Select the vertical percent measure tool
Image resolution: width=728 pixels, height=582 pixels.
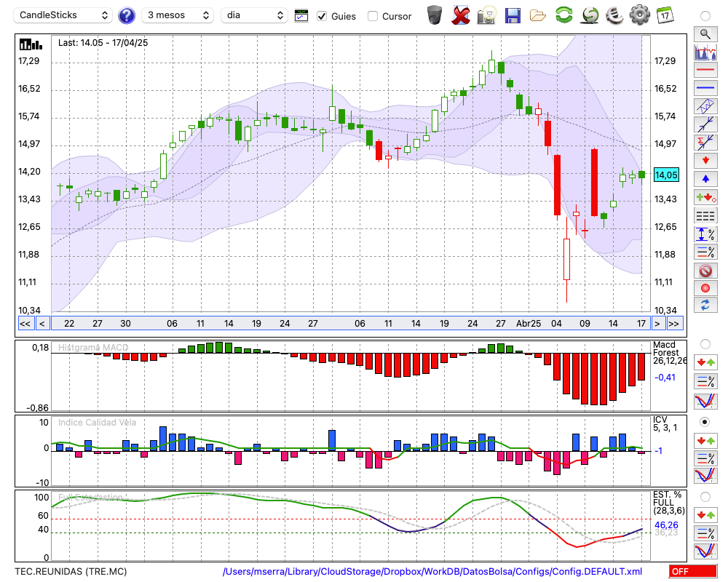tap(705, 234)
